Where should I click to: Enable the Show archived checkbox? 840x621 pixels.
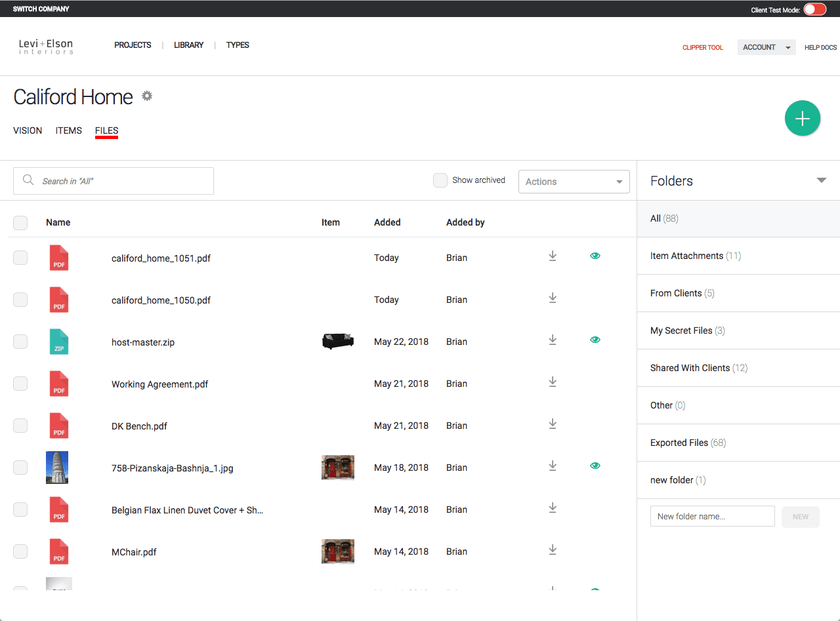coord(440,180)
